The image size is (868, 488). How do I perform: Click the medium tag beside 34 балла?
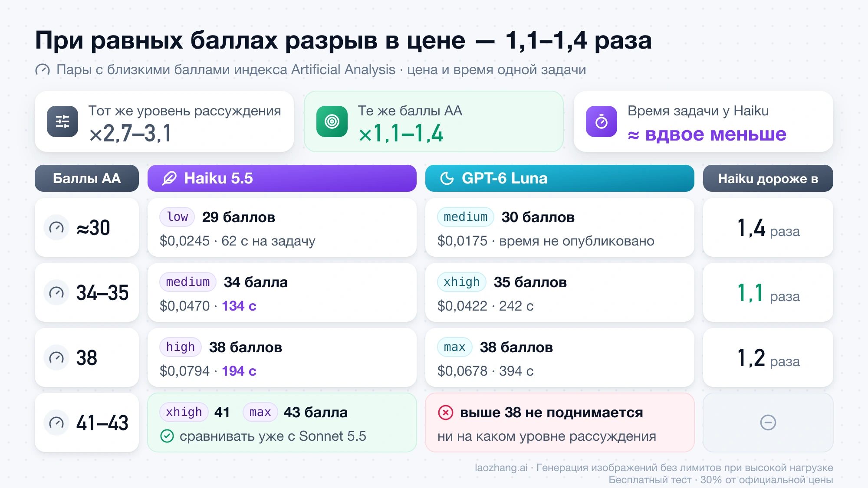point(188,282)
